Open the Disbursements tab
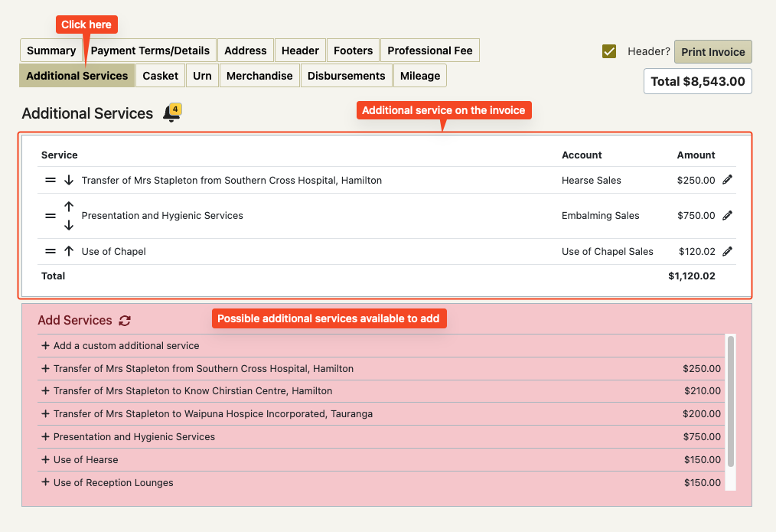The height and width of the screenshot is (532, 776). click(x=347, y=76)
